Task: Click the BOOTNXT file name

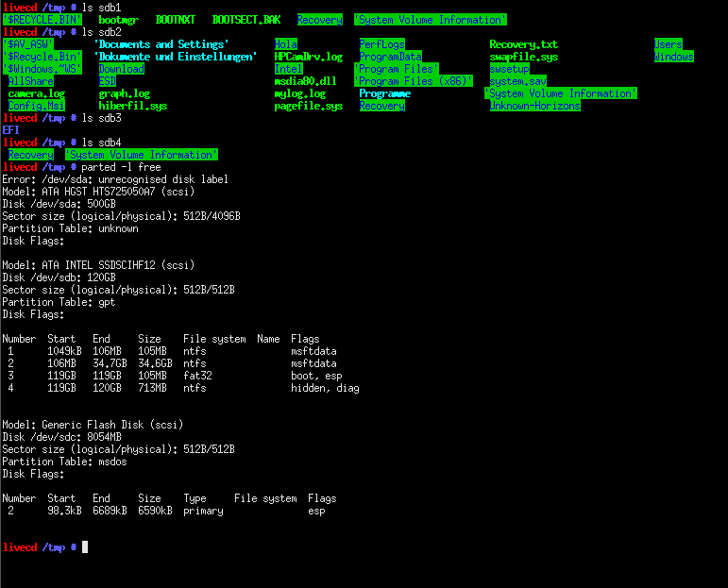Action: [x=176, y=20]
